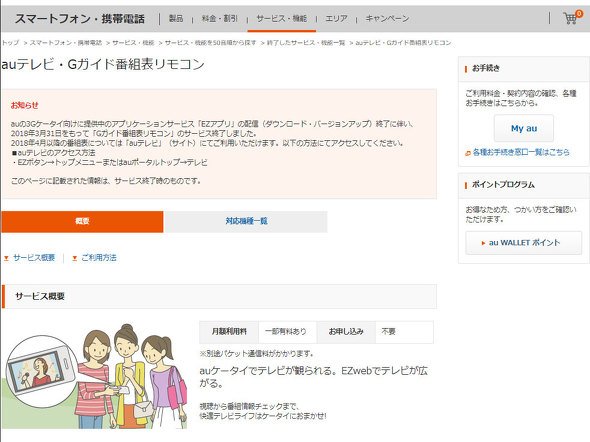This screenshot has height=442, width=590.
Task: Open キャンペーン navigation item
Action: coord(387,18)
